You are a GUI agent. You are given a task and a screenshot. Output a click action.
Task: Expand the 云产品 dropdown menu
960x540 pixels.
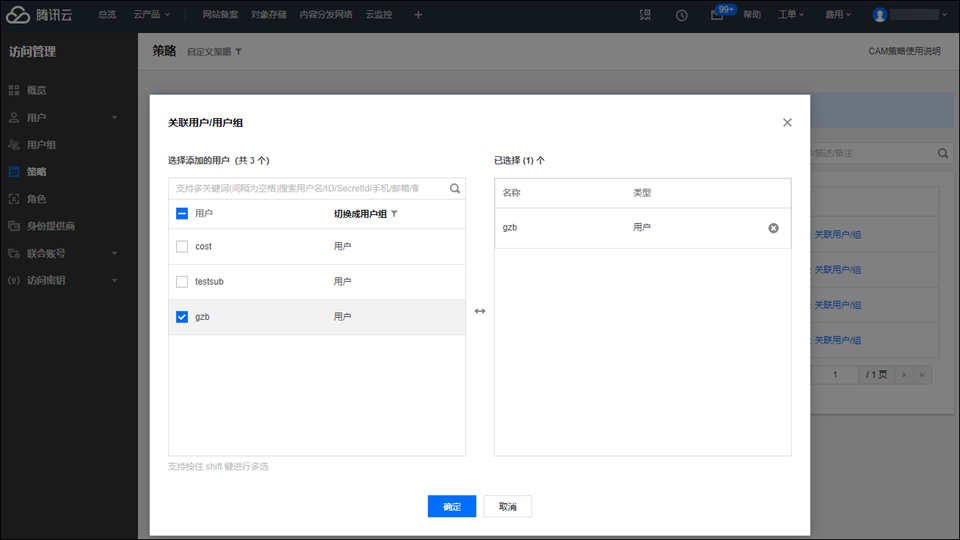tap(152, 15)
